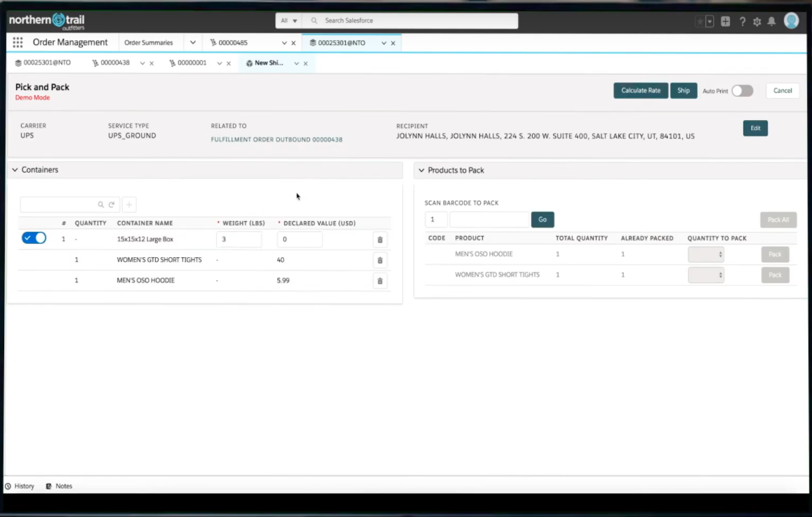Open the 00000438 subtab actions chevron

tap(142, 63)
